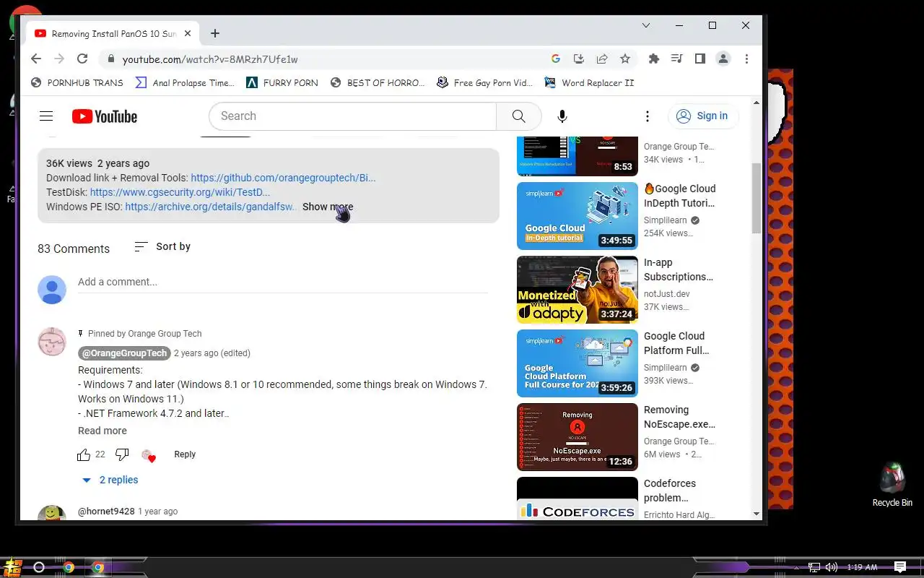Click the YouTube search magnifier button
924x578 pixels.
[x=518, y=116]
